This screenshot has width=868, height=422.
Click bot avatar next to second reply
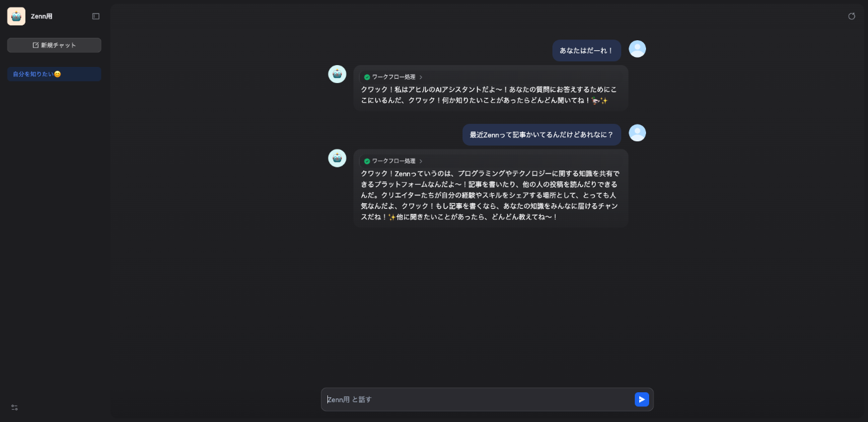[x=337, y=158]
